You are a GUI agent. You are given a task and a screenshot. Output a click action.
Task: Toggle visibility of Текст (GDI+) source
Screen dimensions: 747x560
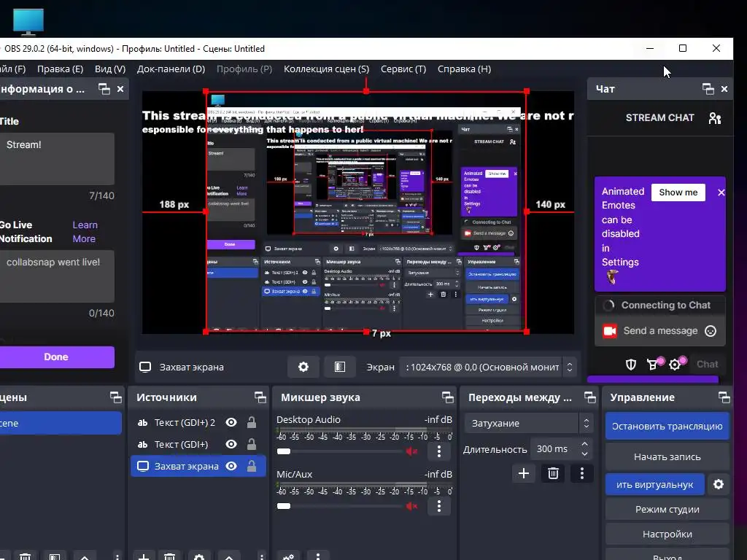click(x=231, y=444)
